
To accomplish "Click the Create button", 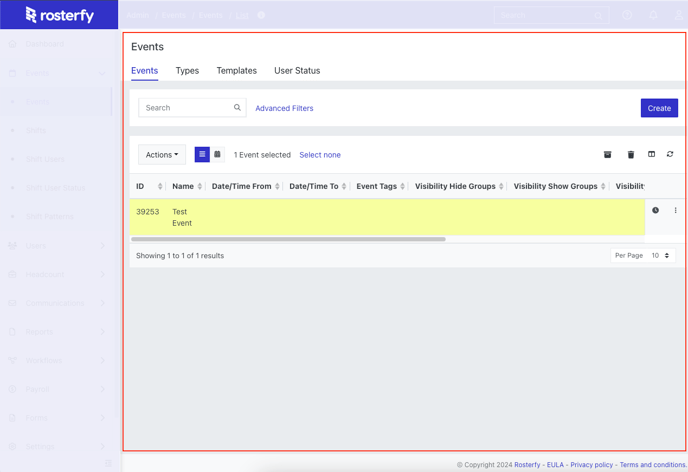I will (659, 108).
